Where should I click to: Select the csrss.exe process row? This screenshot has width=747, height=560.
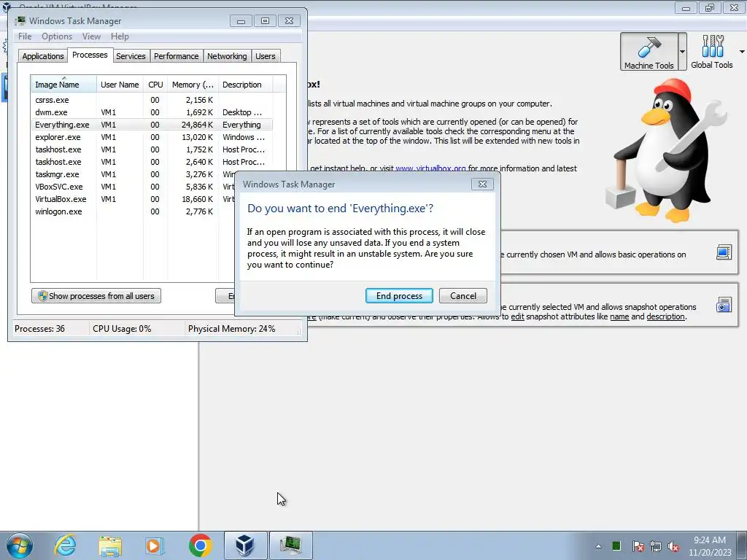(152, 100)
